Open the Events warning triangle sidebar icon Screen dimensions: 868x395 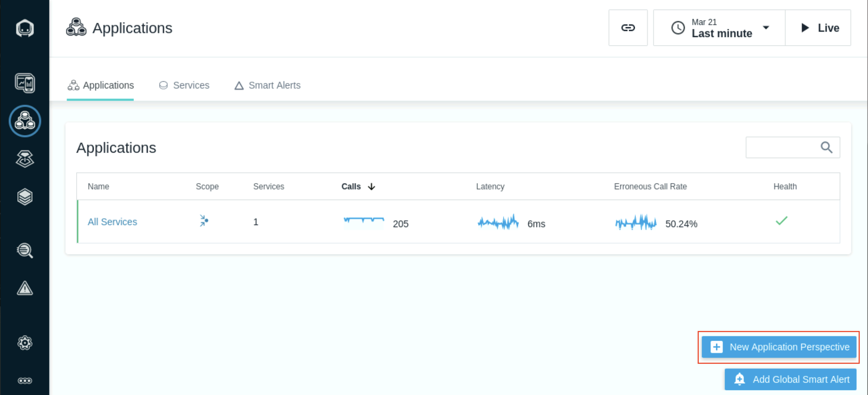click(x=25, y=288)
